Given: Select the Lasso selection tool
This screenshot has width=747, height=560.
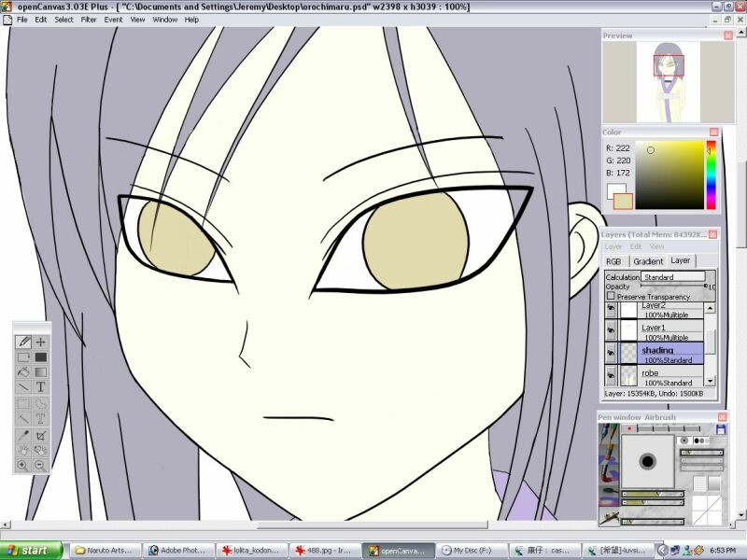Looking at the screenshot, I should coord(40,404).
